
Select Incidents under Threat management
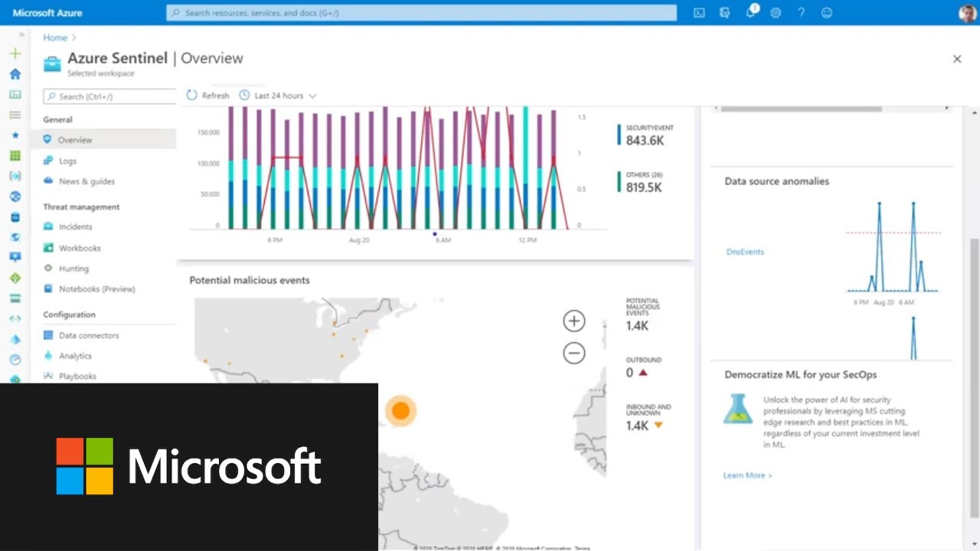click(75, 227)
